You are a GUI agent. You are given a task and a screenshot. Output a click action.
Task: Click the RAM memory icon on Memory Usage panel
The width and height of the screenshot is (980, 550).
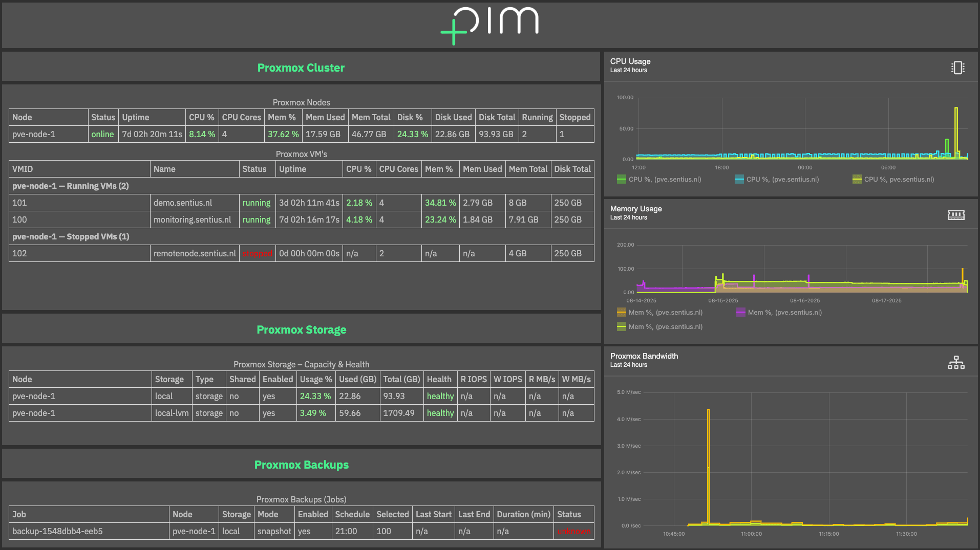957,215
